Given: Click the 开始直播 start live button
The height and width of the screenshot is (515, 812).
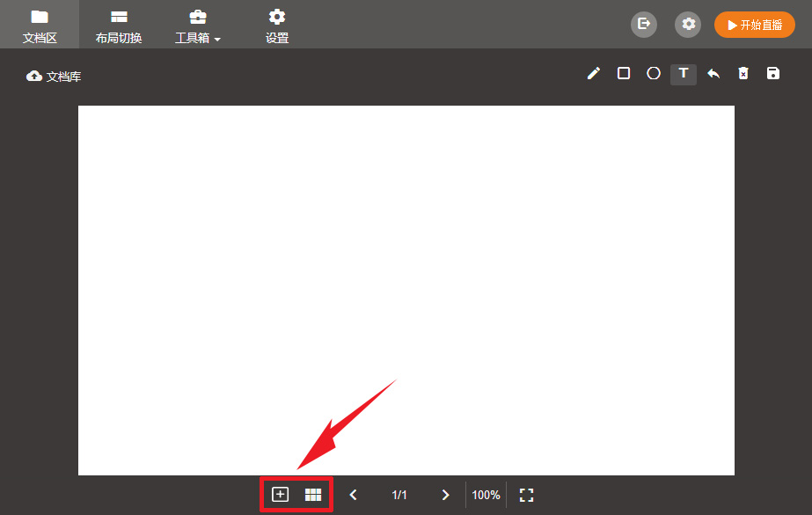Looking at the screenshot, I should tap(755, 25).
